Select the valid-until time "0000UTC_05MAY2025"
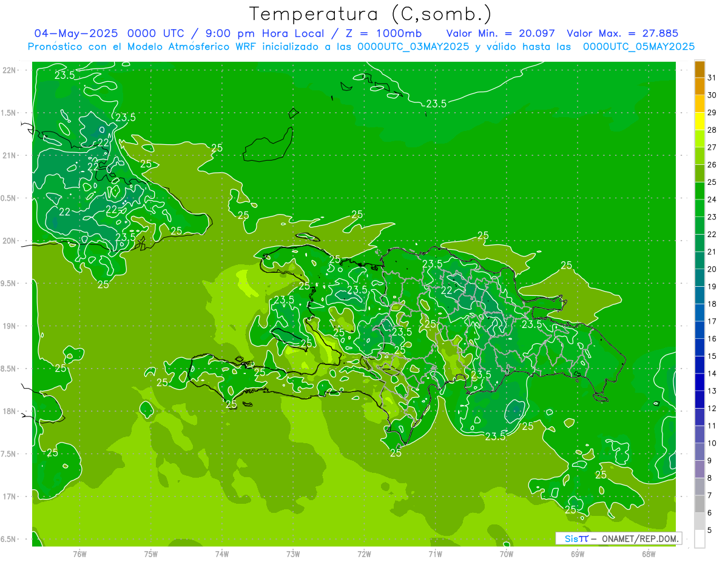Image resolution: width=728 pixels, height=562 pixels. coord(639,47)
